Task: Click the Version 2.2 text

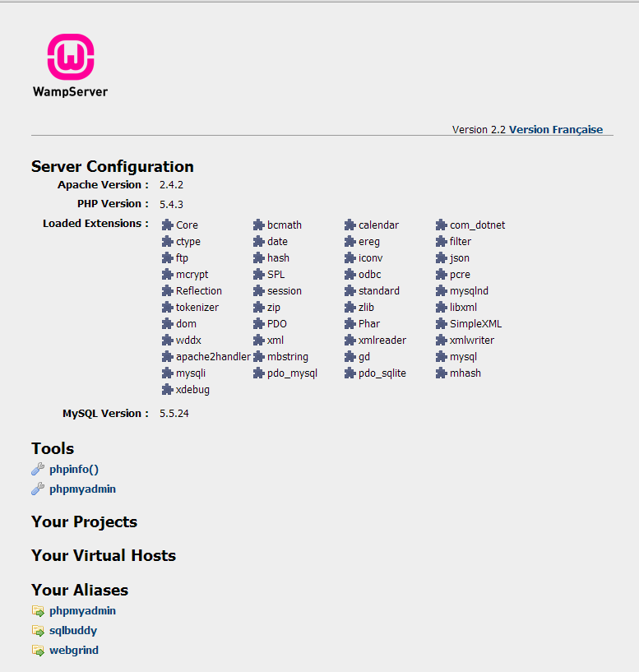Action: coord(479,130)
